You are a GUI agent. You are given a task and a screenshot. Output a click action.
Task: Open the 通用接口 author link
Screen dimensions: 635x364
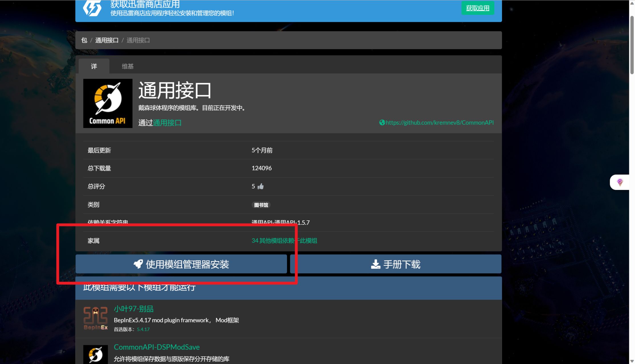[167, 123]
